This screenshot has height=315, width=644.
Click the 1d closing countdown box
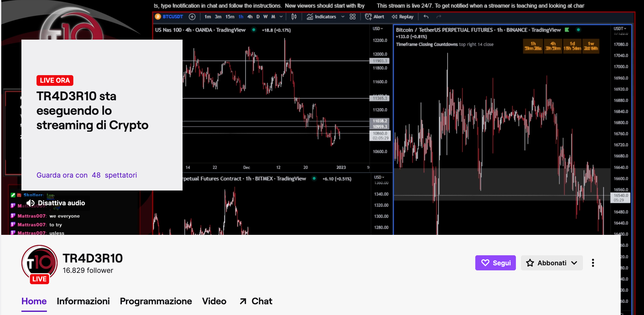point(572,46)
